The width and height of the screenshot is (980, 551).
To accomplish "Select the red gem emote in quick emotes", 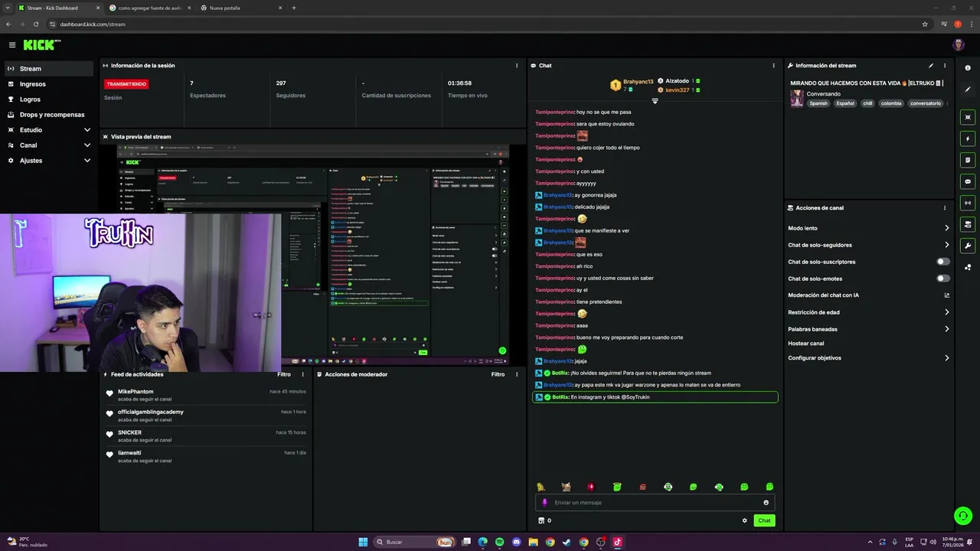I will (x=591, y=487).
